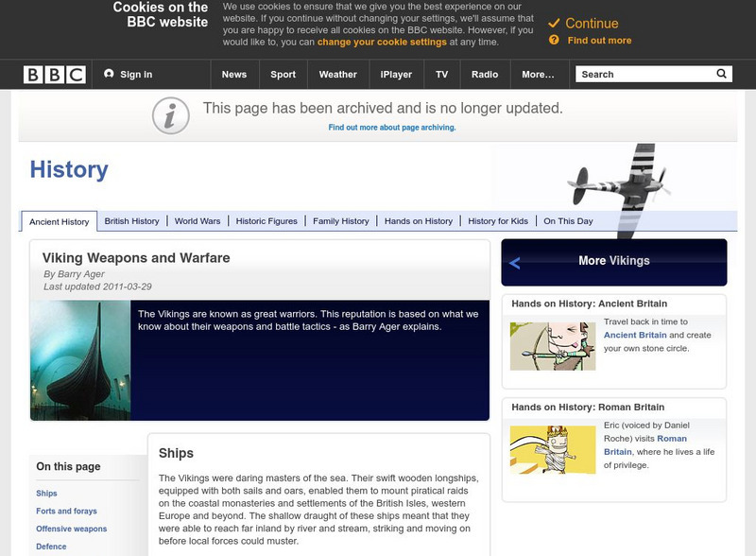Open iPlayer from the navigation bar
The width and height of the screenshot is (756, 556).
(396, 75)
